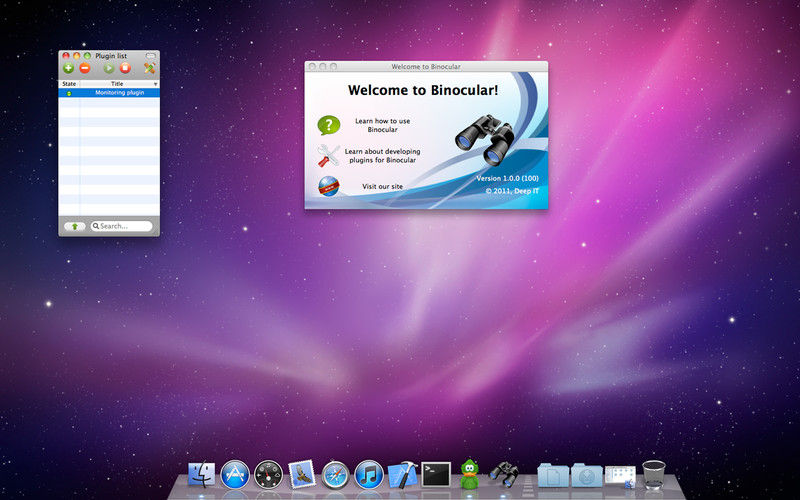Click the green state indicator of Monitoring plugin
Image resolution: width=800 pixels, height=500 pixels.
[69, 93]
